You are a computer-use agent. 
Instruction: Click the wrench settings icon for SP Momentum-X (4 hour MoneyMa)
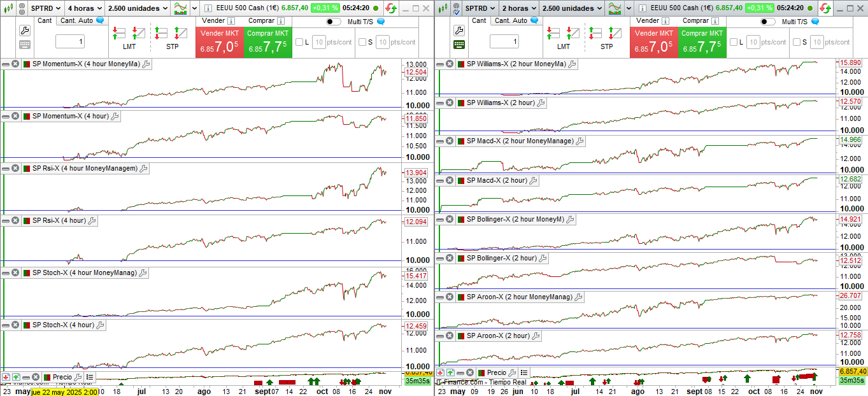[x=145, y=64]
